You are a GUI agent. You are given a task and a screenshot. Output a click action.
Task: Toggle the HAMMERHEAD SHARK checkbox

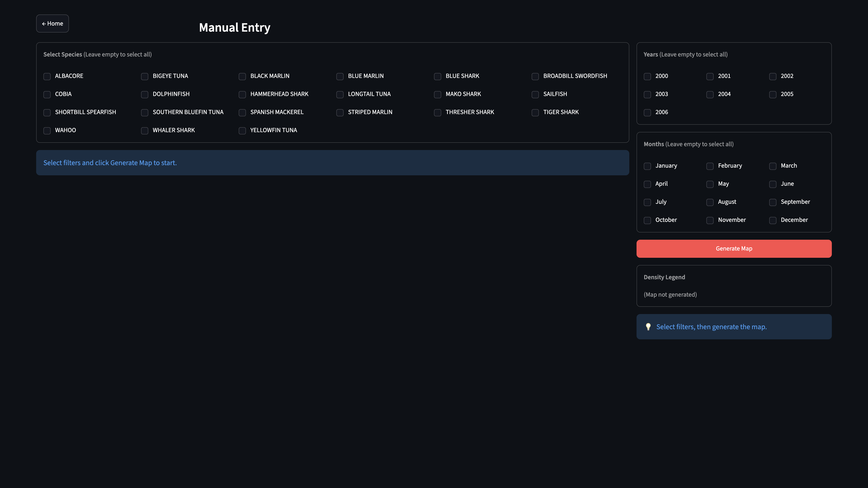242,95
